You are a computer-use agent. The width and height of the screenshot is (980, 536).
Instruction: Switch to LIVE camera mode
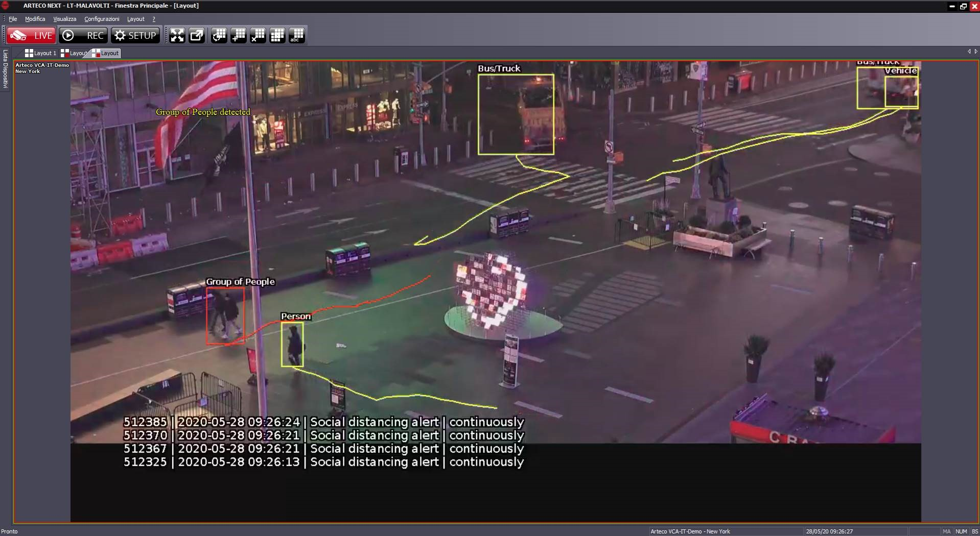coord(31,35)
